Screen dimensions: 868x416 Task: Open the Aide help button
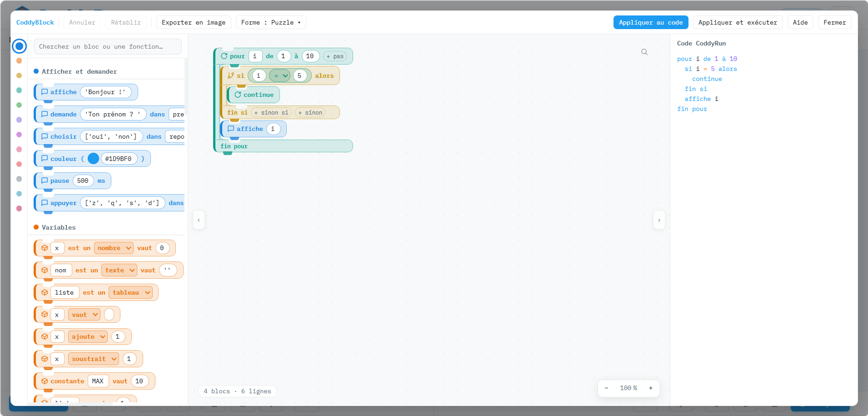pyautogui.click(x=800, y=22)
